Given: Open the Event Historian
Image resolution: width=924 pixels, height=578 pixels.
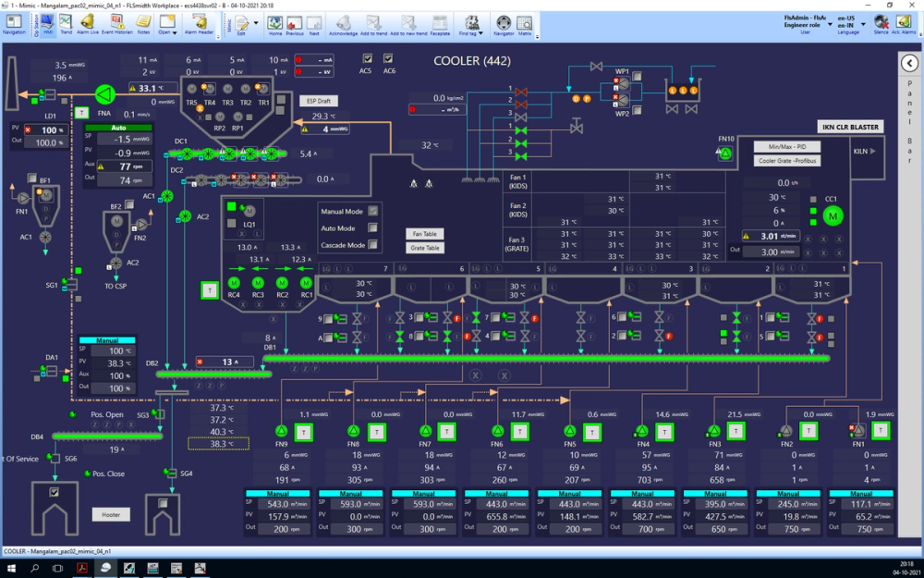Looking at the screenshot, I should pyautogui.click(x=117, y=24).
